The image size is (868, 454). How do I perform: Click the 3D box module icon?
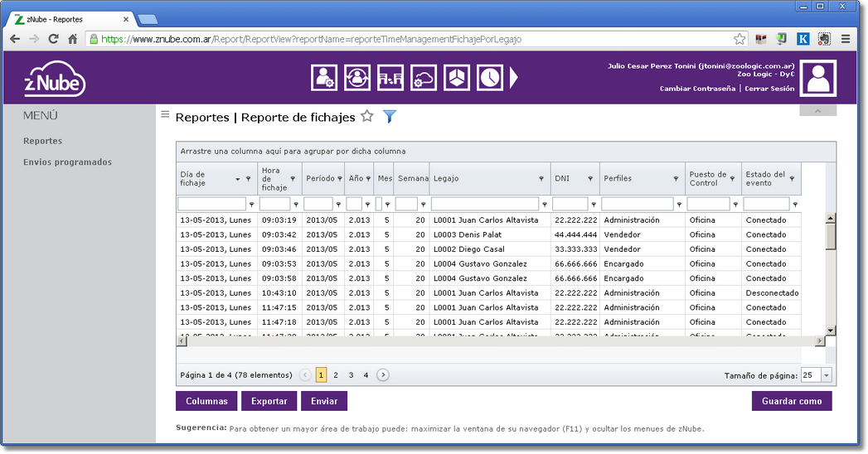[457, 78]
